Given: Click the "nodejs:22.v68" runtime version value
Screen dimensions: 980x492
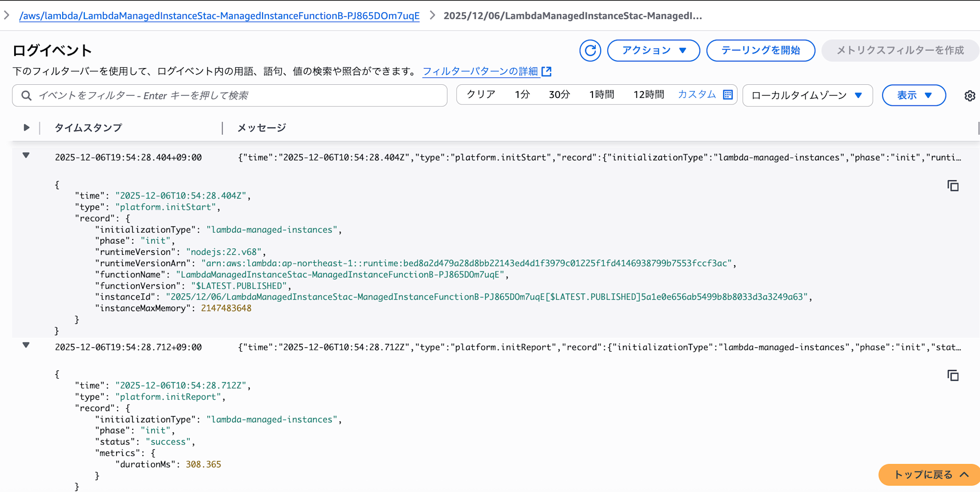Looking at the screenshot, I should click(223, 252).
